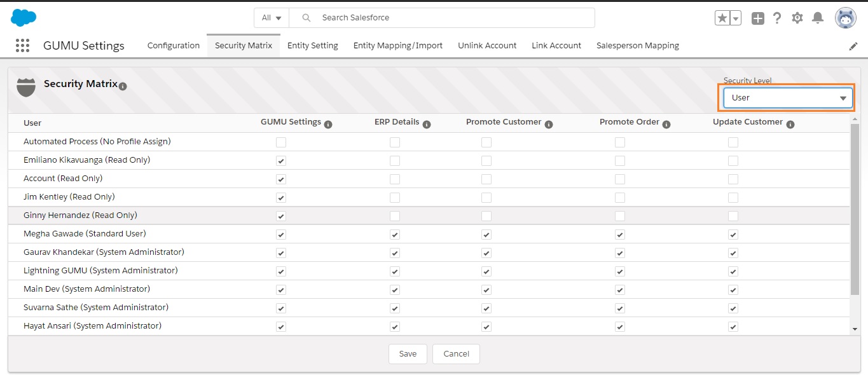The width and height of the screenshot is (868, 375).
Task: Click the GUMU Settings app name
Action: [x=84, y=46]
